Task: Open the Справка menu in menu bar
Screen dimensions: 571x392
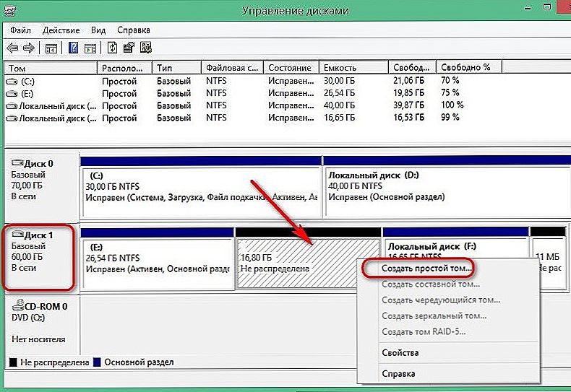Action: (x=133, y=30)
